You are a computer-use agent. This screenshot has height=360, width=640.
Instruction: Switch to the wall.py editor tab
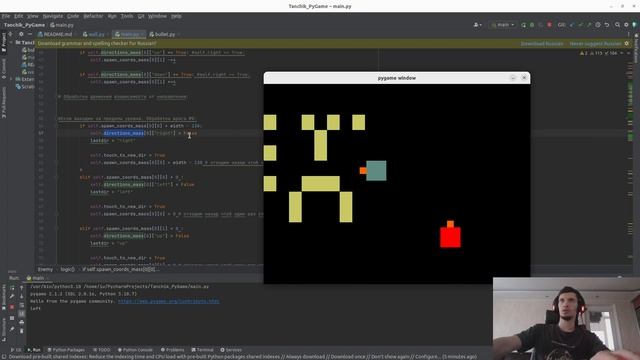point(94,34)
